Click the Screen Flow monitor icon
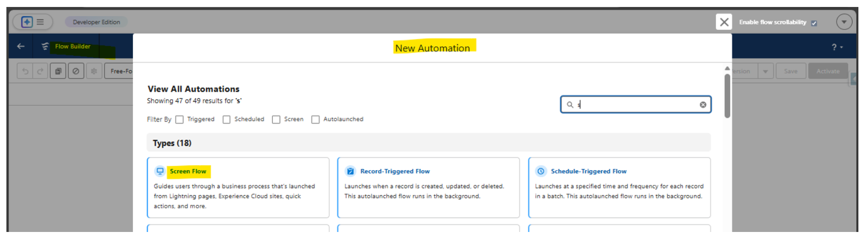 (160, 171)
